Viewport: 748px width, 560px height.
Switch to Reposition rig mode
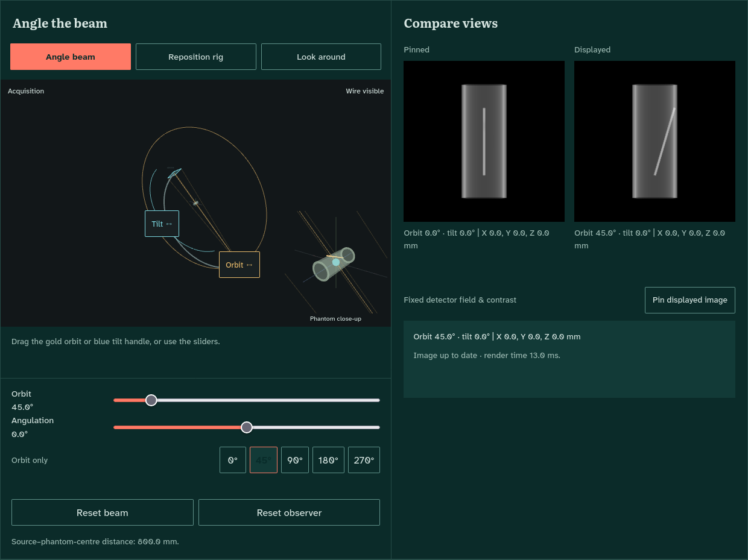(x=196, y=57)
